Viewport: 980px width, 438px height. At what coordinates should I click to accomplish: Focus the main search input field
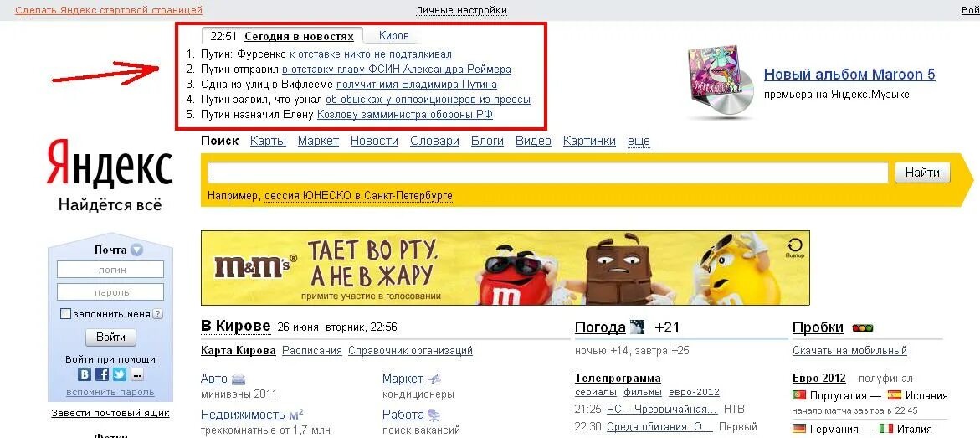547,173
